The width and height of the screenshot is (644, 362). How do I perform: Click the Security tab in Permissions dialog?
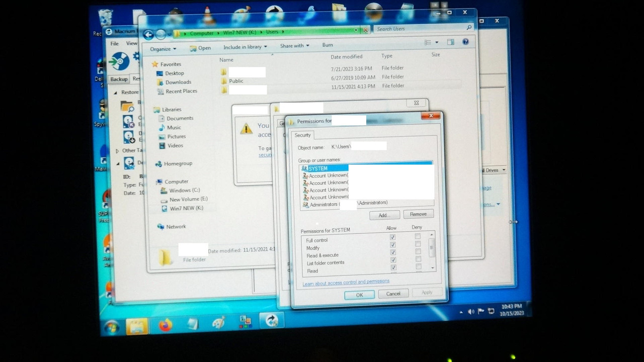(x=303, y=135)
